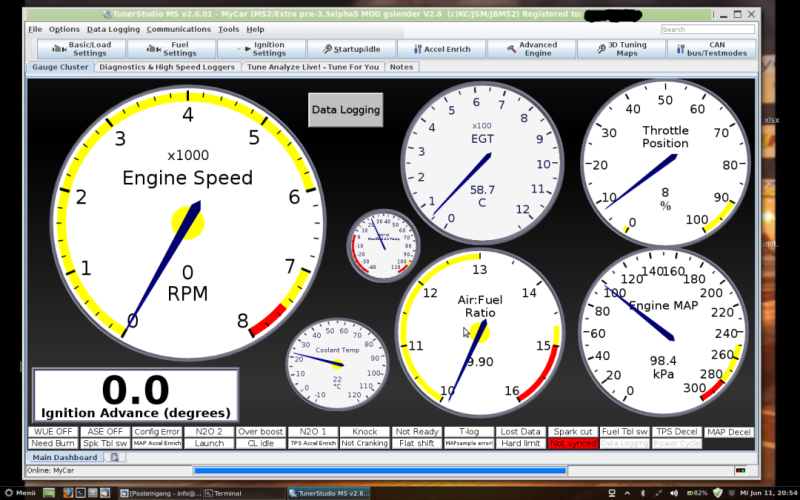This screenshot has width=800, height=500.
Task: Switch to Tune Analyze Live! tab
Action: pos(311,67)
